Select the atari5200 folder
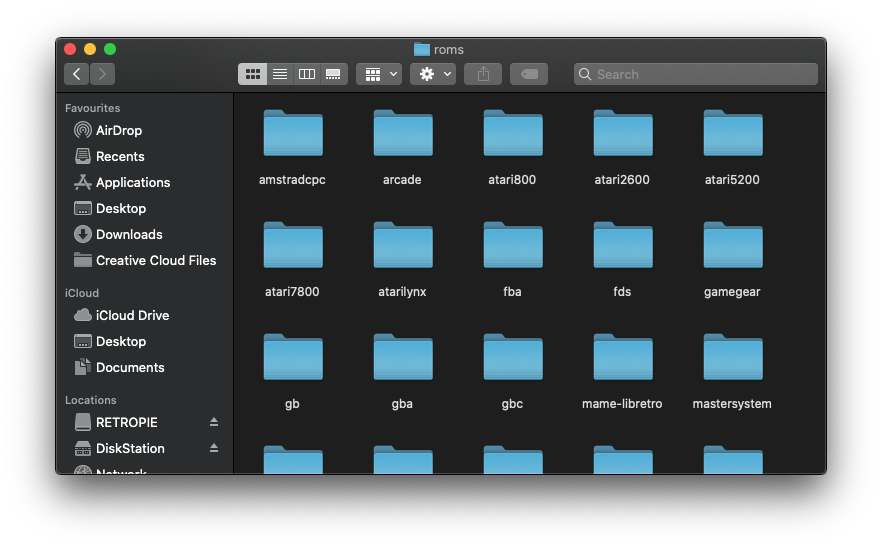This screenshot has width=882, height=548. point(732,134)
